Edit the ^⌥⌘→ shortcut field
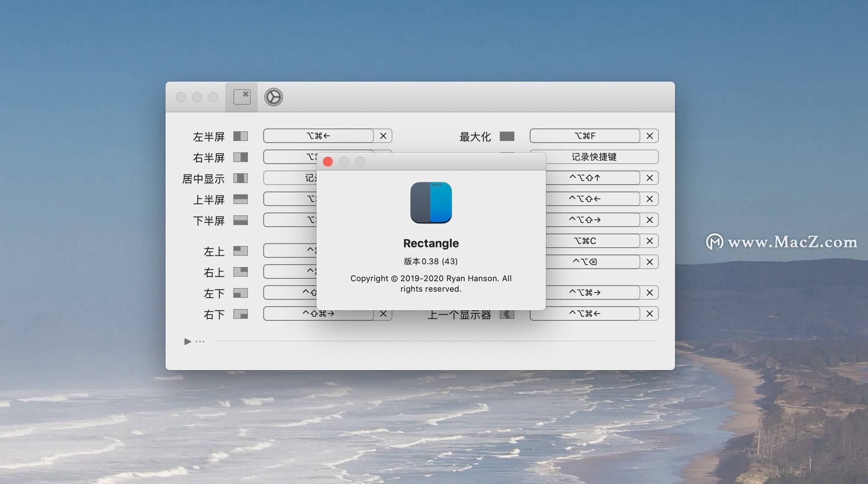The height and width of the screenshot is (484, 868). click(x=592, y=293)
